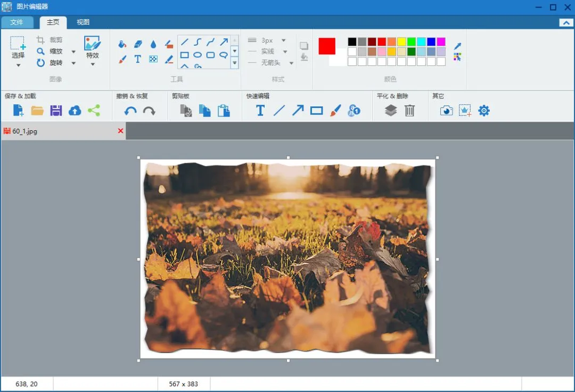Pick a color with the eyedropper
Screen dimensions: 575x392
457,46
